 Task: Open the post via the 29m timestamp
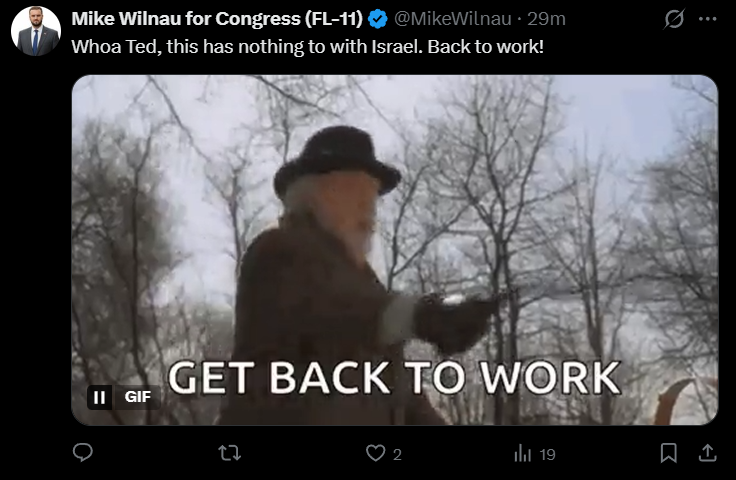546,19
